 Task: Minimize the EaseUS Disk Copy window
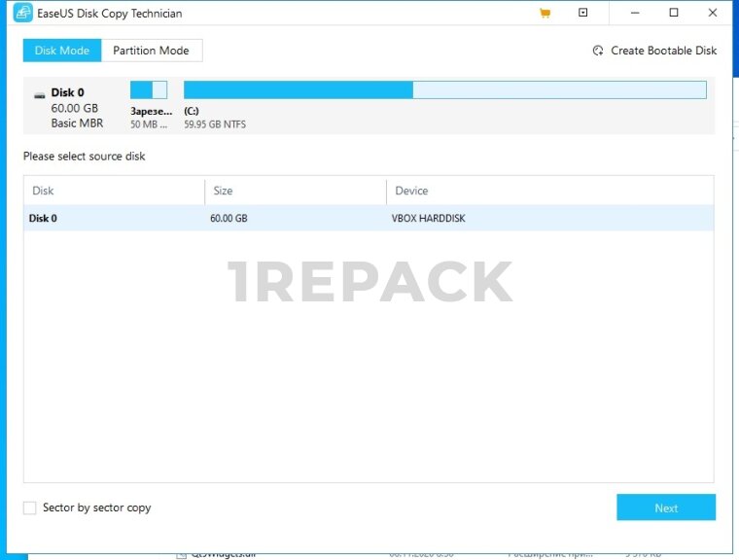[x=635, y=14]
